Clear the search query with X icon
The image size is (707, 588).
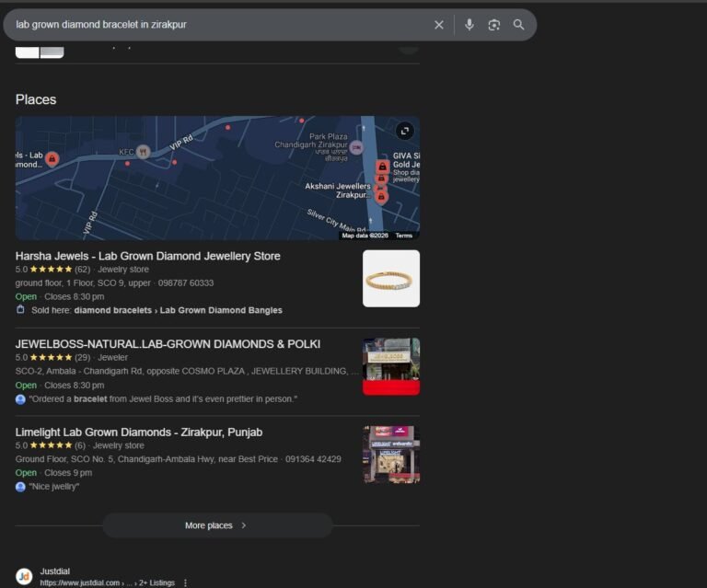439,25
